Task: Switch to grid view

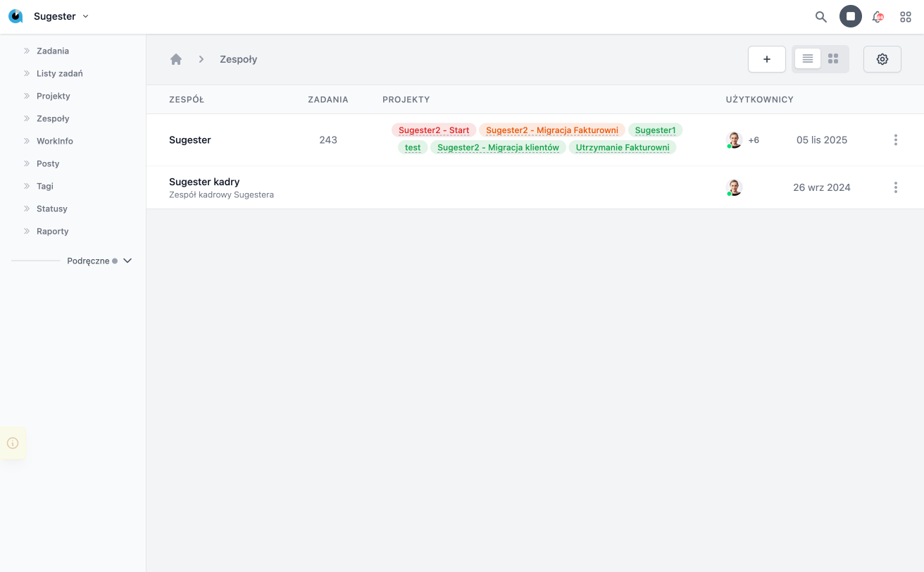Action: 833,59
